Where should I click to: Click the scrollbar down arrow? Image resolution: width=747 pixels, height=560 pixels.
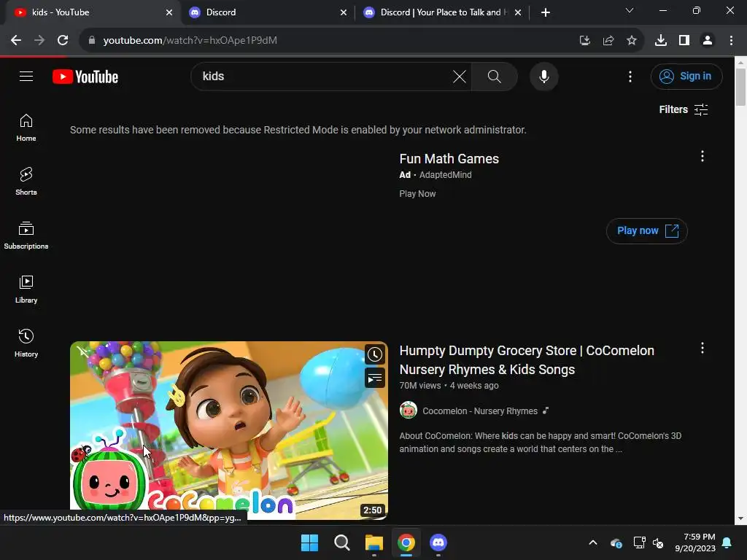point(740,518)
